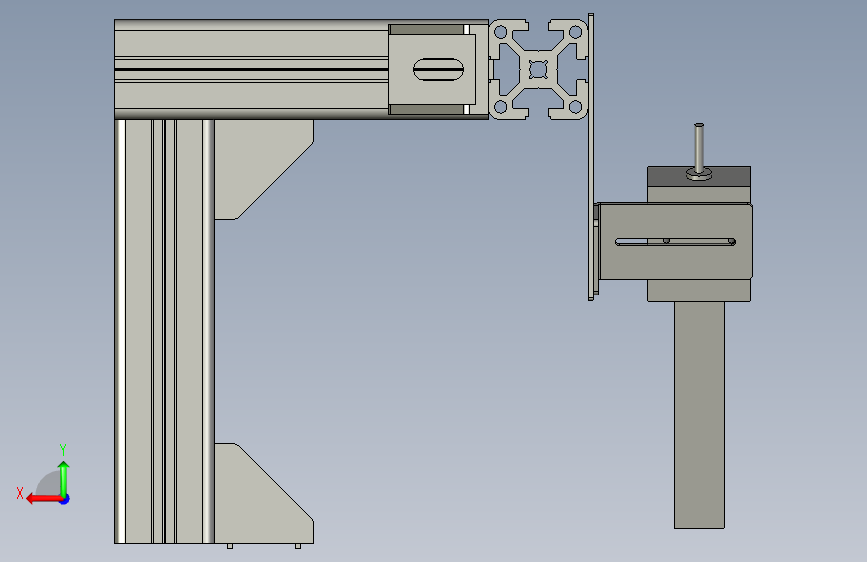The height and width of the screenshot is (562, 867).
Task: Select the long lower motor body
Action: 699,415
